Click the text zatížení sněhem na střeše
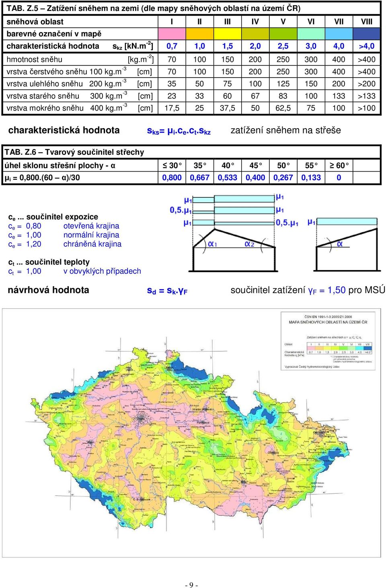Image resolution: width=386 pixels, height=588 pixels. tap(285, 130)
